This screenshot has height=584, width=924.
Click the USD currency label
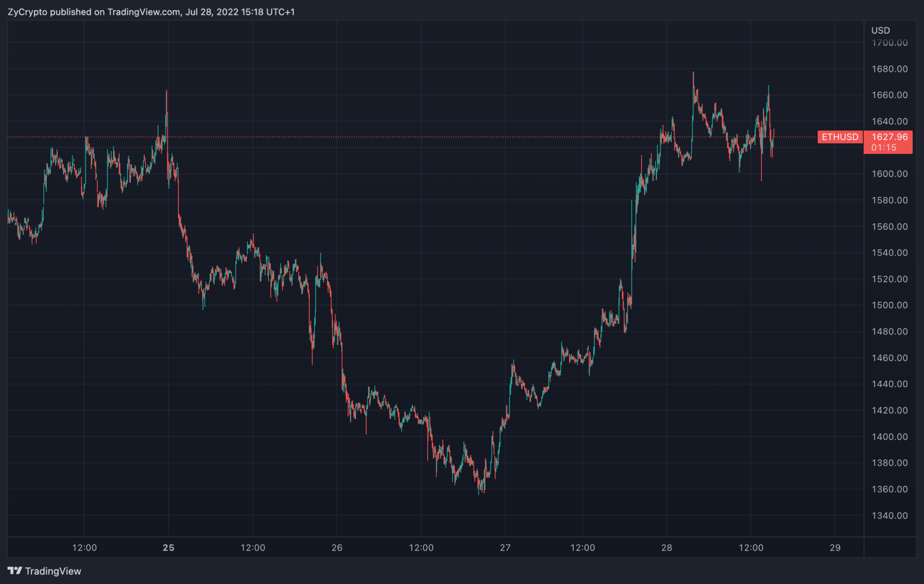(880, 30)
